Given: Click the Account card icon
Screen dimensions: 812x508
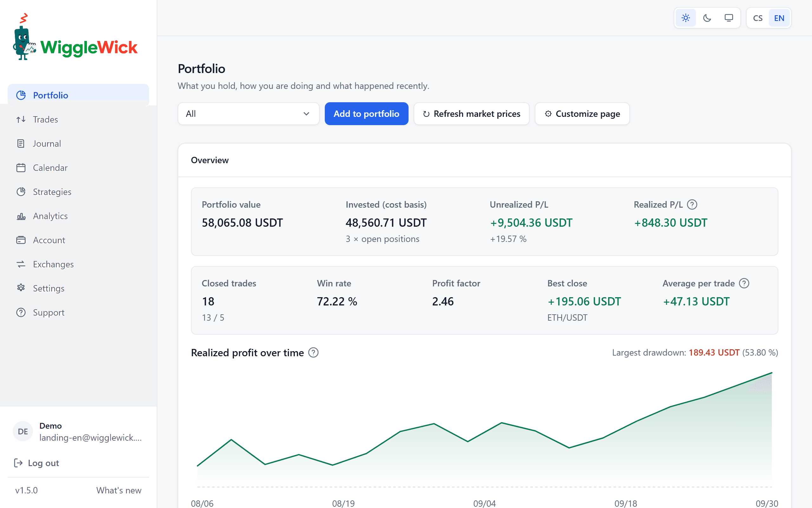Looking at the screenshot, I should click(x=21, y=240).
